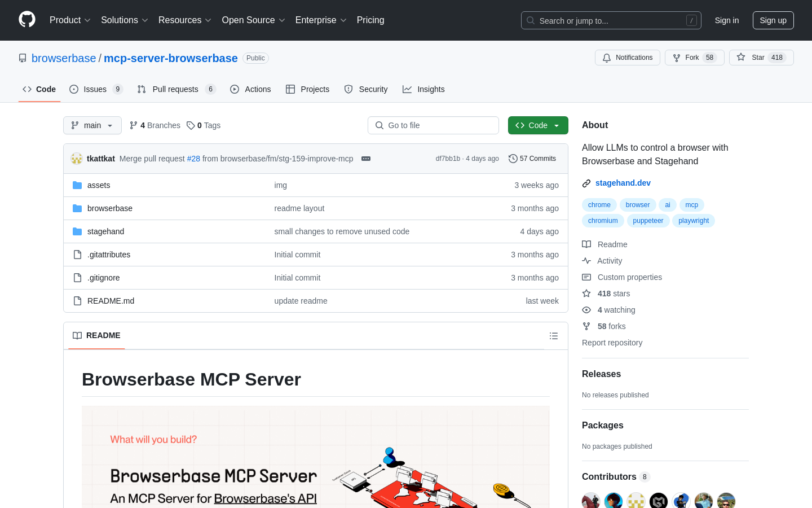Open commit df7bb1b hash link
The image size is (812, 508).
pos(448,159)
